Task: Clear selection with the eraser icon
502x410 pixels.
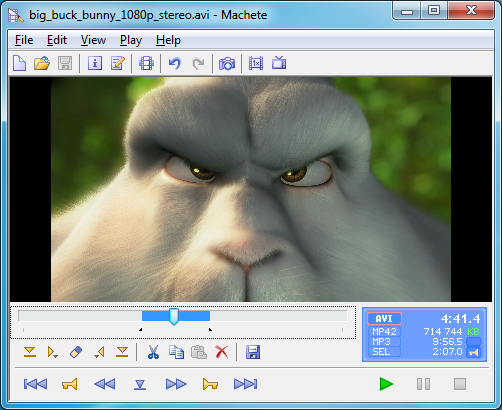Action: tap(76, 352)
